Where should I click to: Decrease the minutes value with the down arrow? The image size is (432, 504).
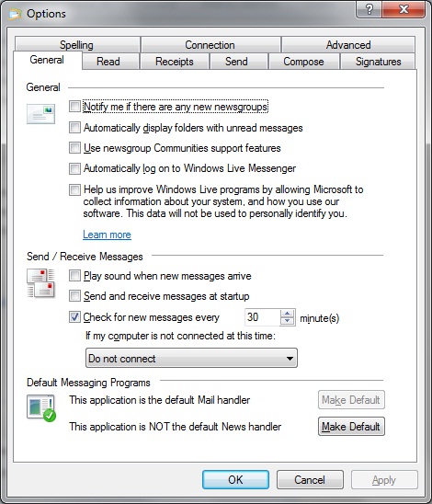(287, 321)
